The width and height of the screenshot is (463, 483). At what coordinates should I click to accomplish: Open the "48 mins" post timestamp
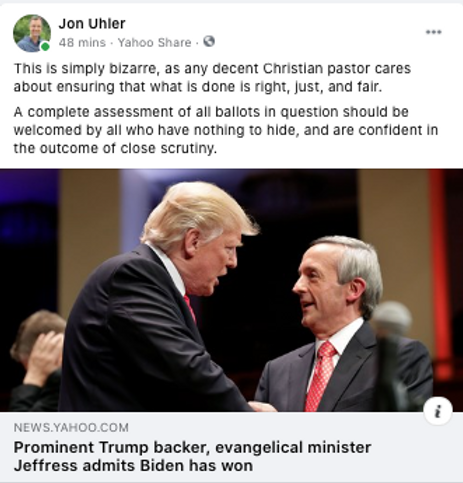tap(82, 43)
